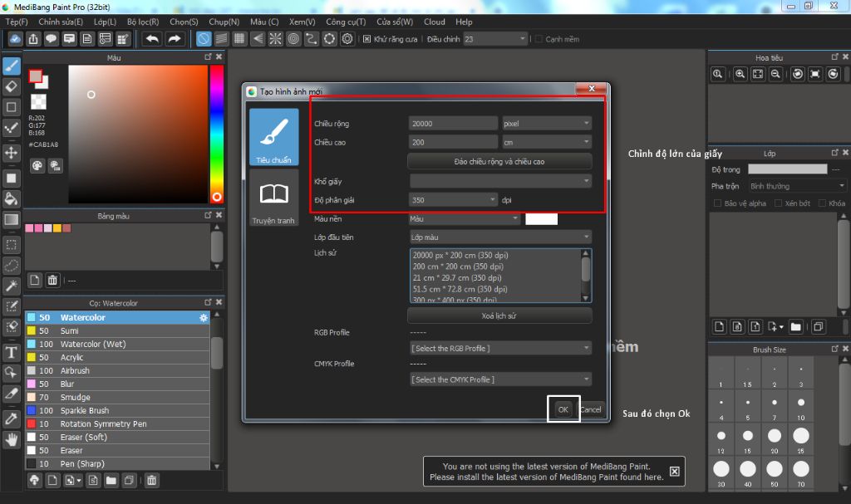Open Watercolor brush settings gear
This screenshot has height=504, width=851.
click(x=204, y=318)
